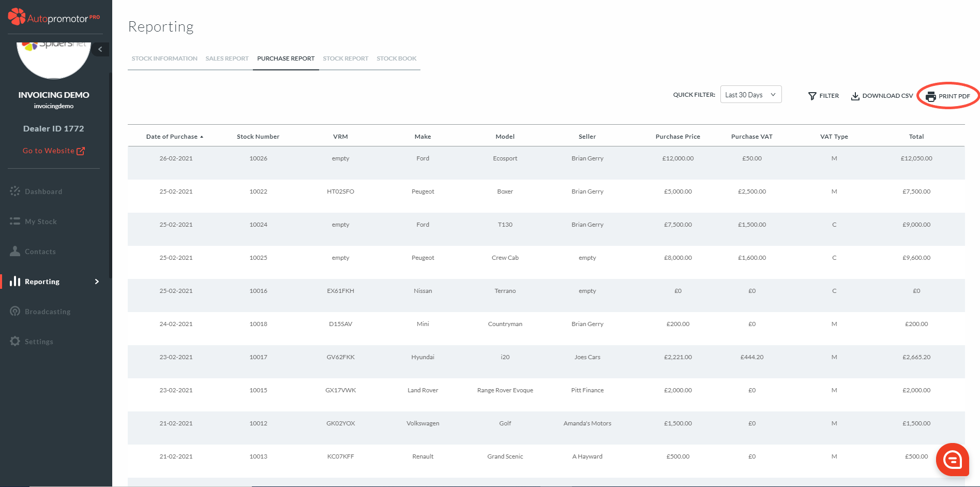Open the filter funnel option
The width and height of the screenshot is (980, 487).
[812, 96]
